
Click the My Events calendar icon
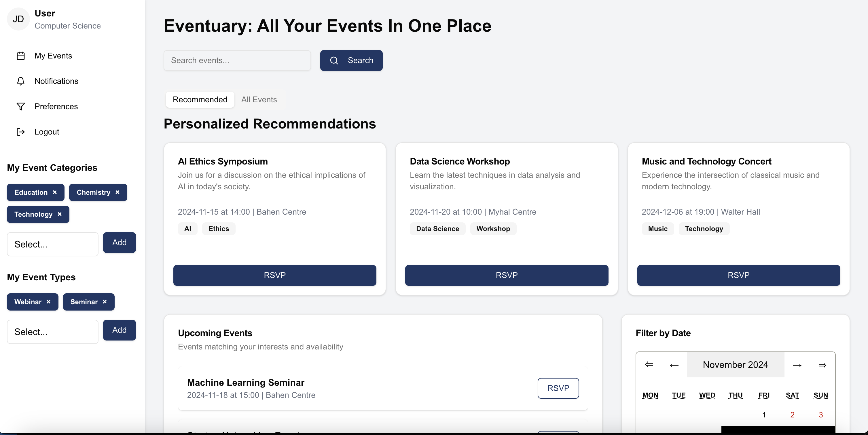20,56
